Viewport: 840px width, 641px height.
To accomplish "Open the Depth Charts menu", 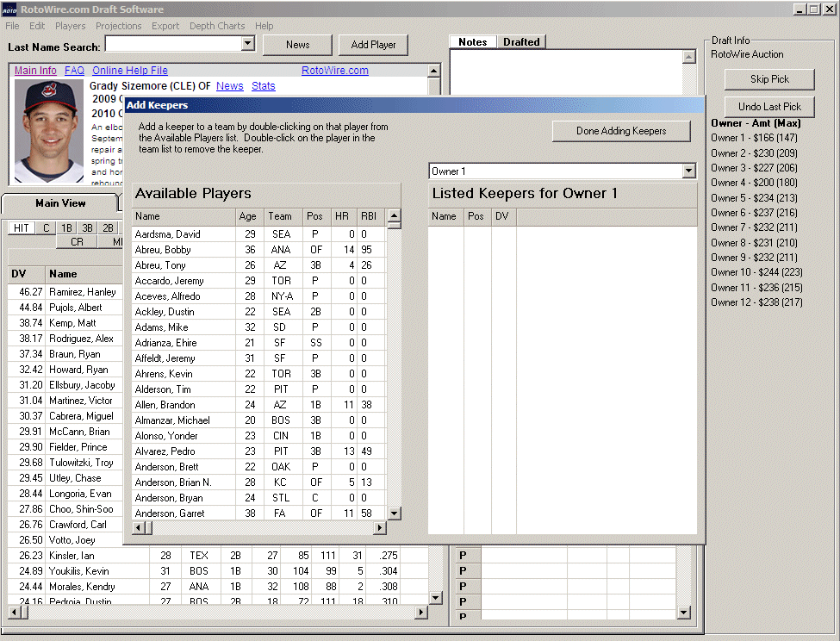I will pyautogui.click(x=216, y=26).
